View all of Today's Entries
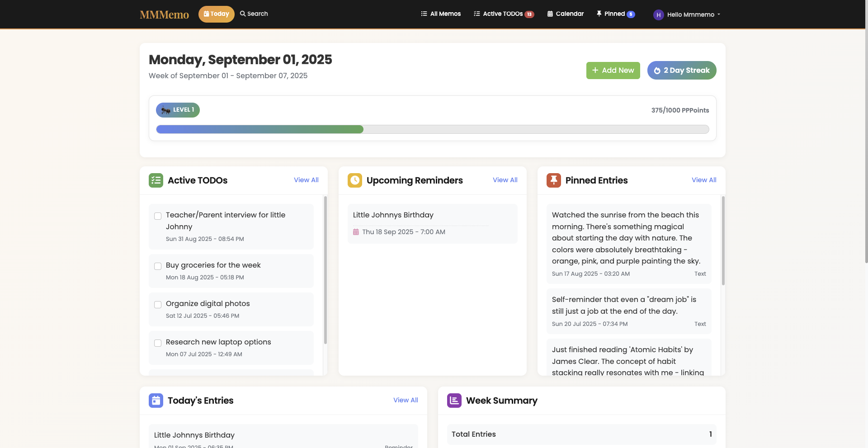Screen dimensions: 868x448 click(x=406, y=400)
